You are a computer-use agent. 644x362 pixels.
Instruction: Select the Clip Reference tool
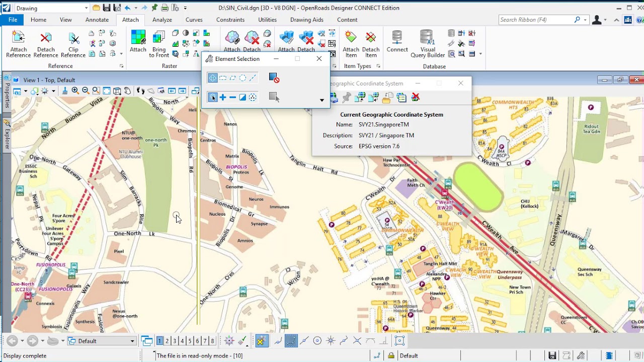[x=73, y=44]
